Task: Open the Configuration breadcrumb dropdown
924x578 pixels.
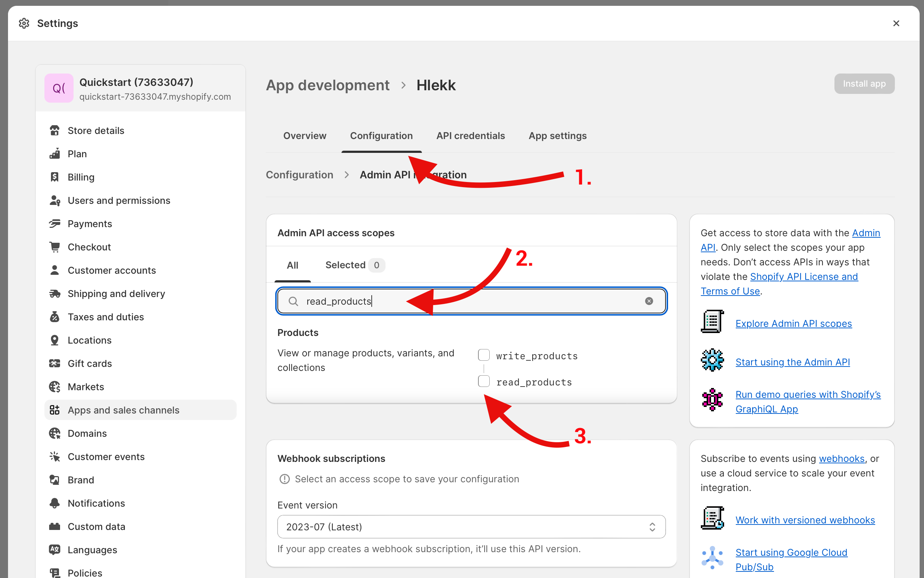Action: (299, 174)
